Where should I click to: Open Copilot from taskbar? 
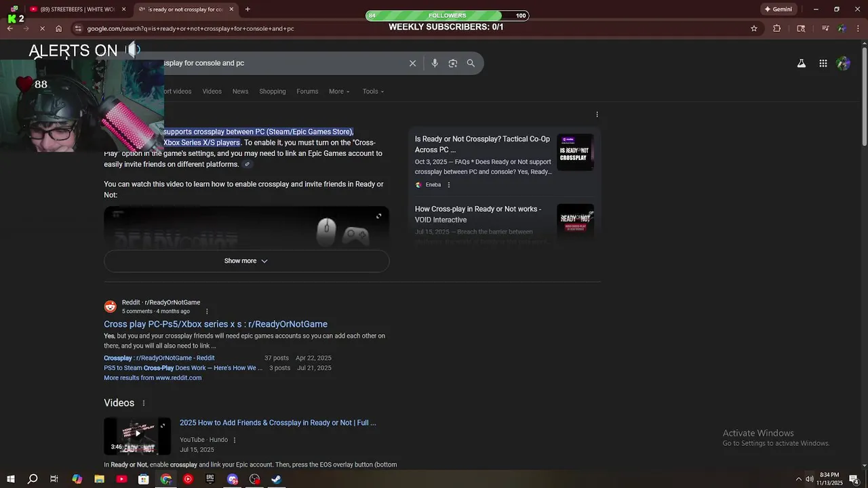click(77, 479)
